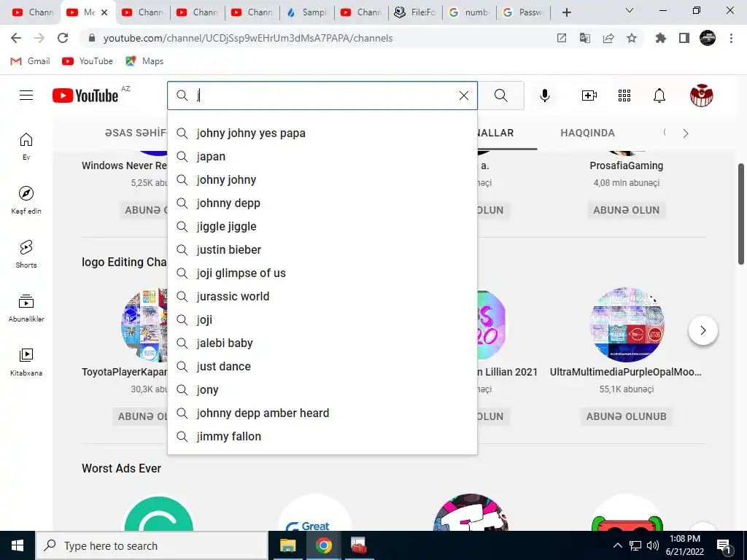Open the Windows Start menu
747x560 pixels.
click(x=18, y=545)
